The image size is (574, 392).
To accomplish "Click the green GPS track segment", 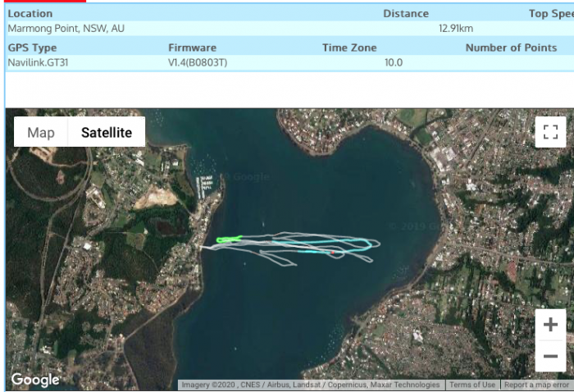I will (x=228, y=239).
